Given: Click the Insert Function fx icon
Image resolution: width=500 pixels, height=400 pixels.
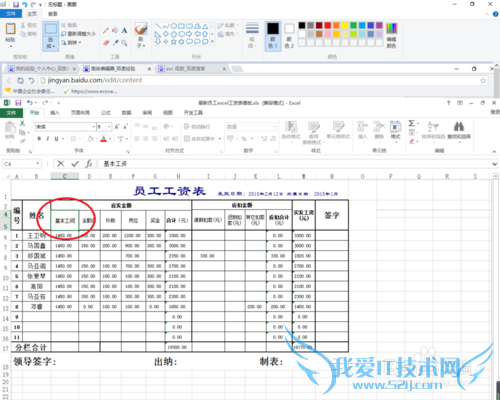Looking at the screenshot, I should pyautogui.click(x=89, y=164).
